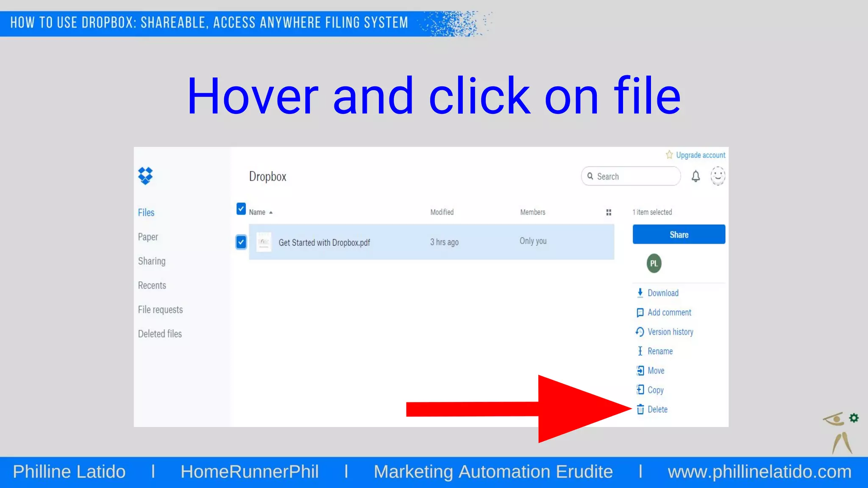Click the Get Started with Dropbox.pdf filename
Viewport: 868px width, 488px height.
click(324, 243)
